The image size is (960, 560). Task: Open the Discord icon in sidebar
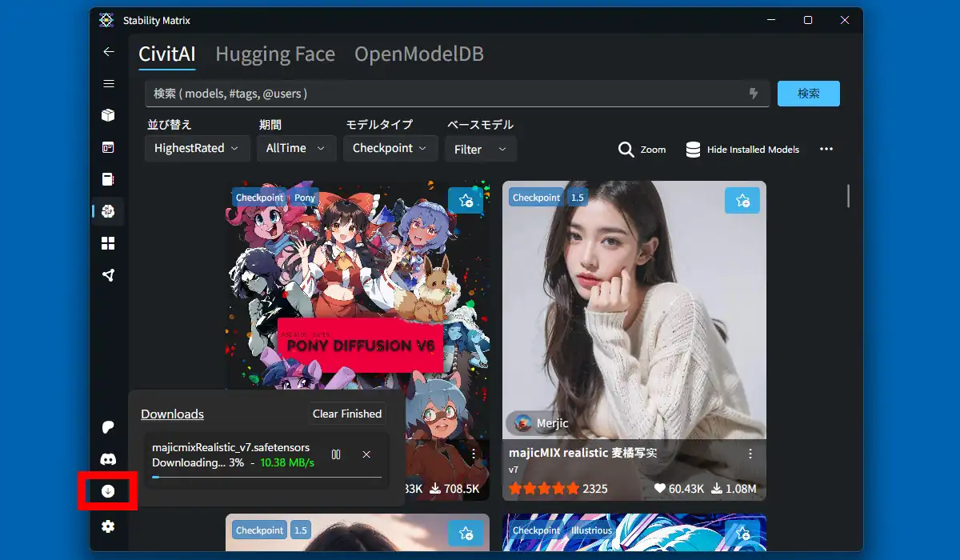(x=109, y=459)
